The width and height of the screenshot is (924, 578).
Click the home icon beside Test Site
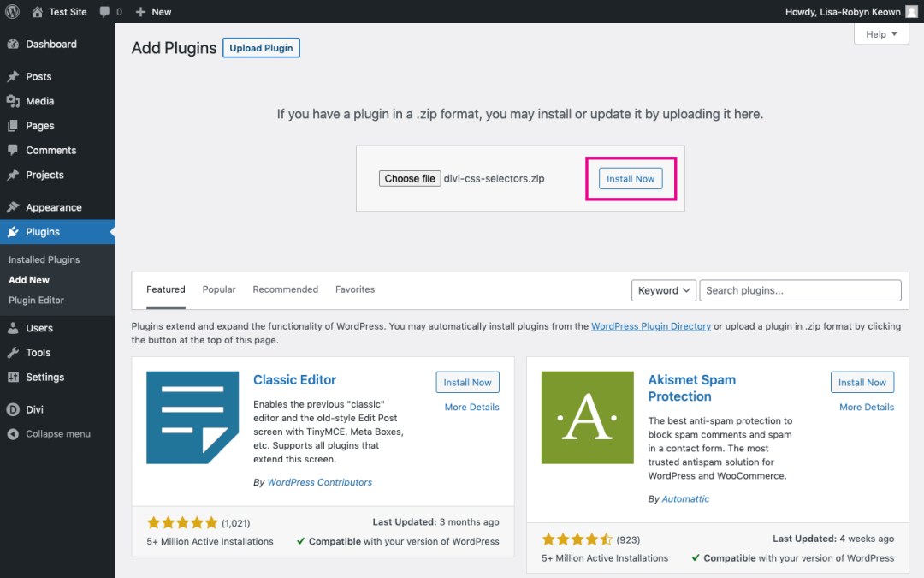(37, 12)
